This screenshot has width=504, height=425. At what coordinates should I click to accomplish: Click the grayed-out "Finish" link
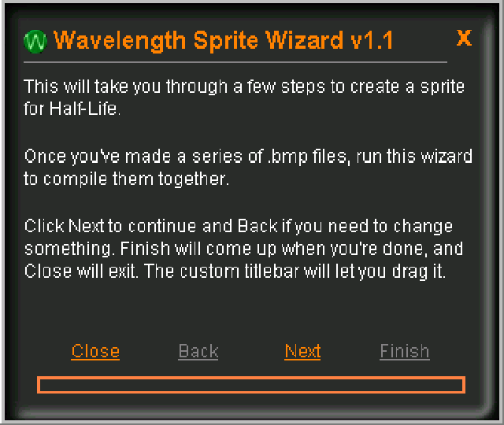(405, 351)
